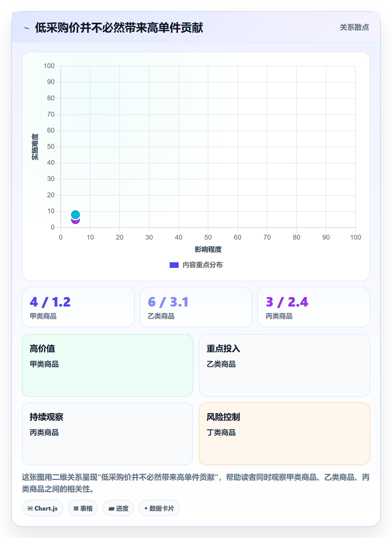Click the 数据卡片 chip diamond icon
The height and width of the screenshot is (538, 392).
click(146, 508)
